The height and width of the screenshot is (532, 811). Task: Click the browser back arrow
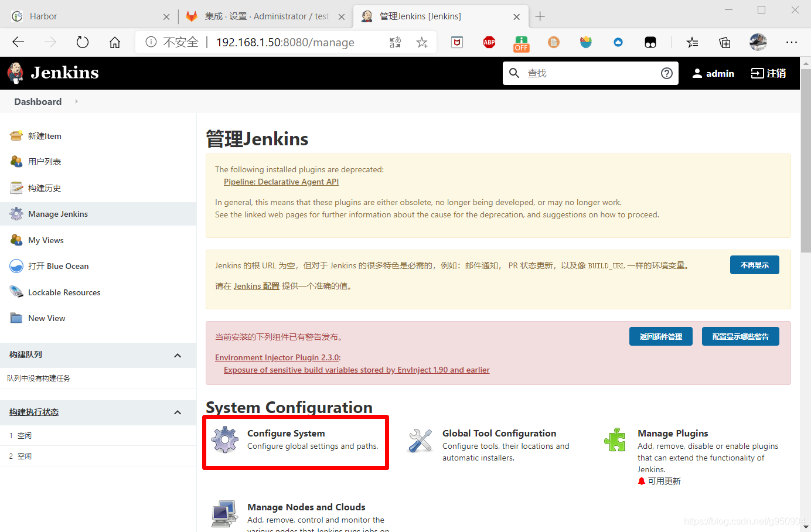point(18,42)
